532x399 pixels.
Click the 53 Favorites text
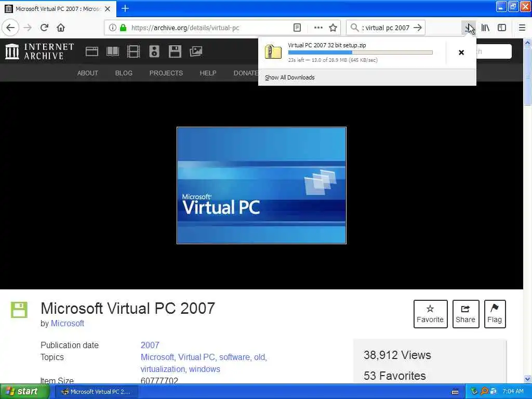click(395, 376)
